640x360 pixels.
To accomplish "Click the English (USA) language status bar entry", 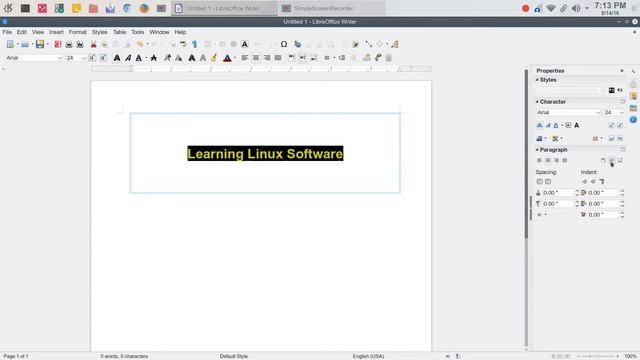I will 368,356.
